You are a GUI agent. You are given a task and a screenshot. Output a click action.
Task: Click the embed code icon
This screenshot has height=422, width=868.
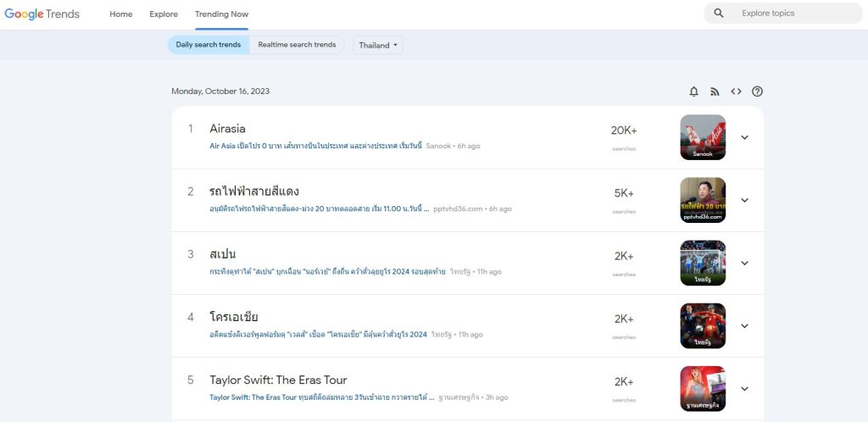(x=736, y=92)
